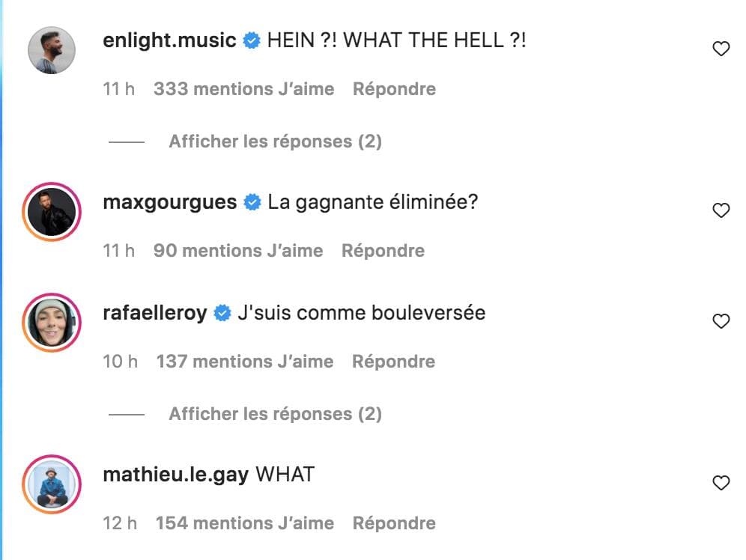Reply to the enlight.music comment

point(394,89)
